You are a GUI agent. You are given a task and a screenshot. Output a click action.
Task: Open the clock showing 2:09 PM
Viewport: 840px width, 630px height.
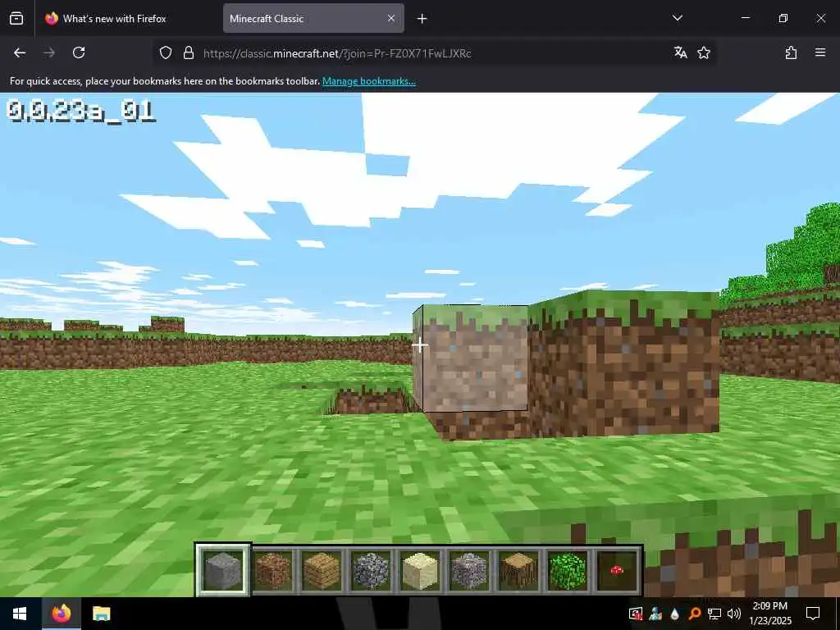(769, 614)
